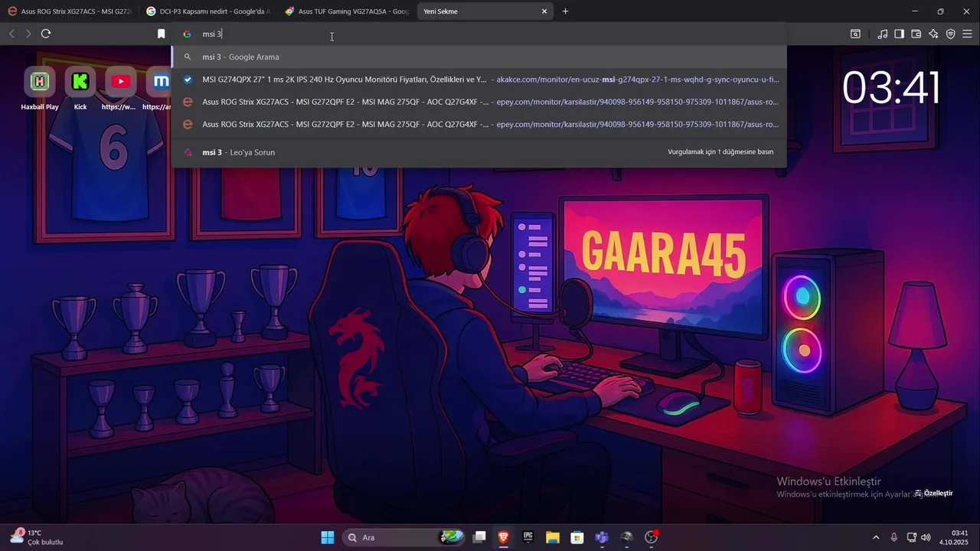
Task: Switch to the Asus TUF Gaming VG27AQ5A tab
Action: point(346,11)
